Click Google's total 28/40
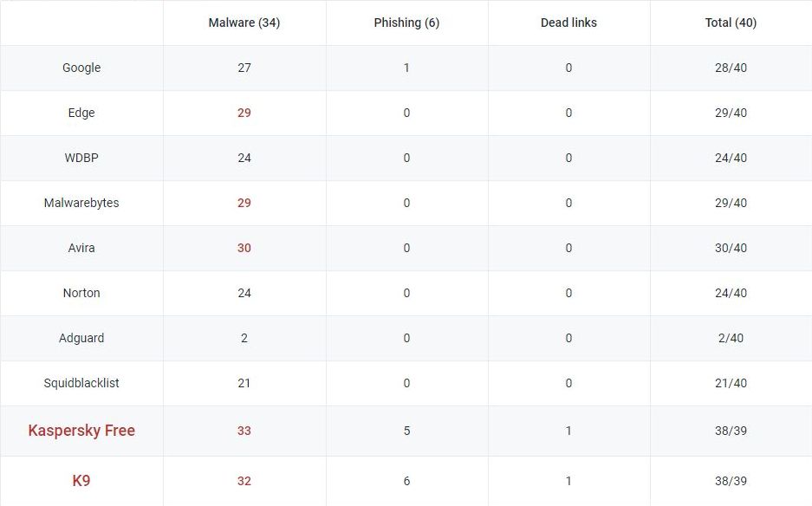Screen dimensions: 812x506 (731, 68)
